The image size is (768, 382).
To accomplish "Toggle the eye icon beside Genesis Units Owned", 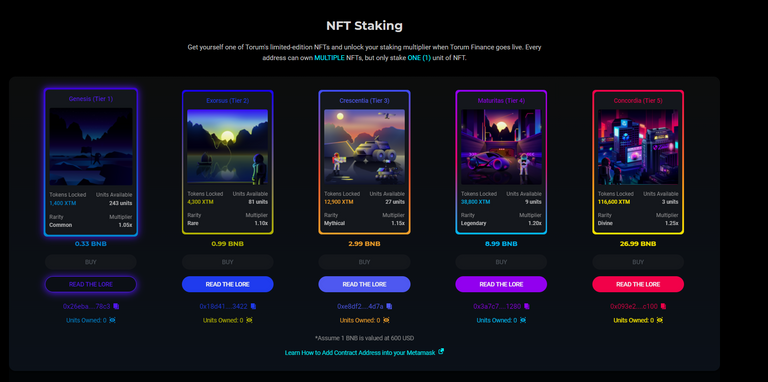I will pos(112,320).
